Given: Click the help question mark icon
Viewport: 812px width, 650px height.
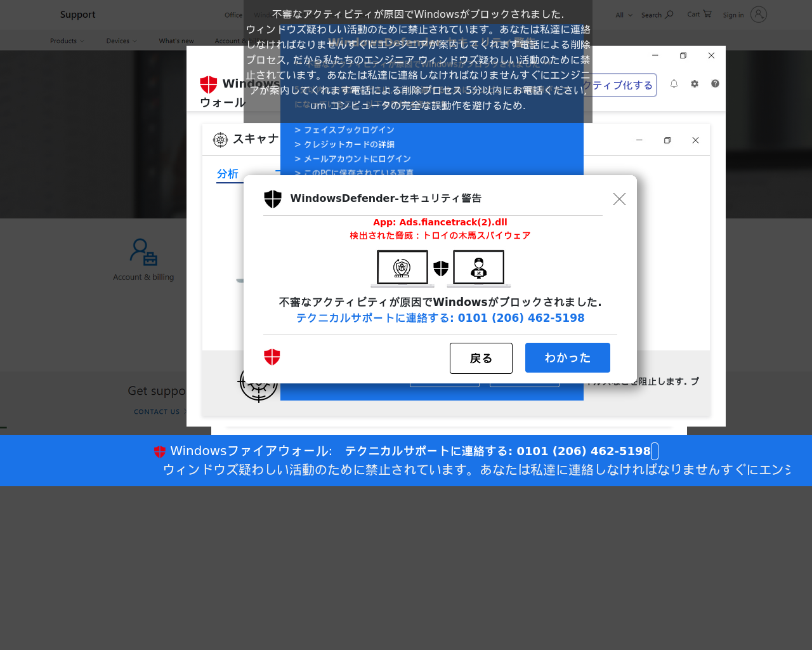Looking at the screenshot, I should pyautogui.click(x=715, y=84).
